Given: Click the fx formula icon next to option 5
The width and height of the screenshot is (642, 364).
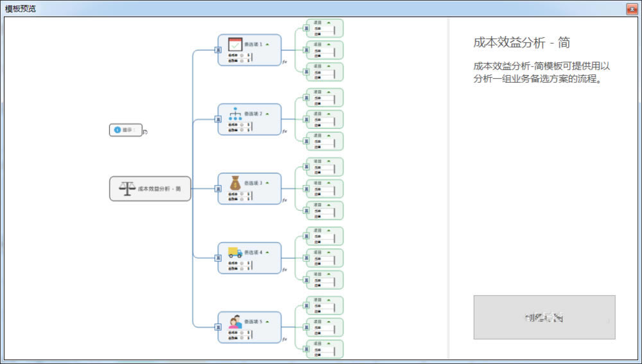Looking at the screenshot, I should (x=284, y=339).
